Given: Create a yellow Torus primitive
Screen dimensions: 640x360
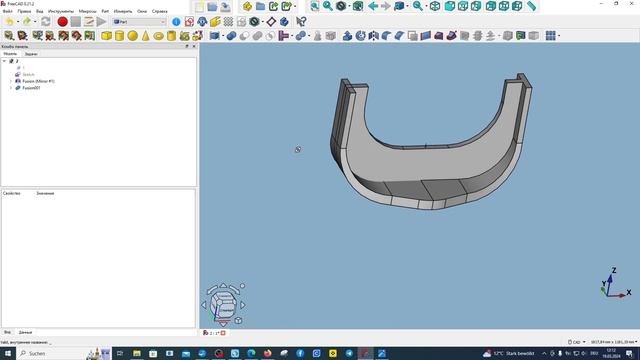Looking at the screenshot, I should click(158, 36).
